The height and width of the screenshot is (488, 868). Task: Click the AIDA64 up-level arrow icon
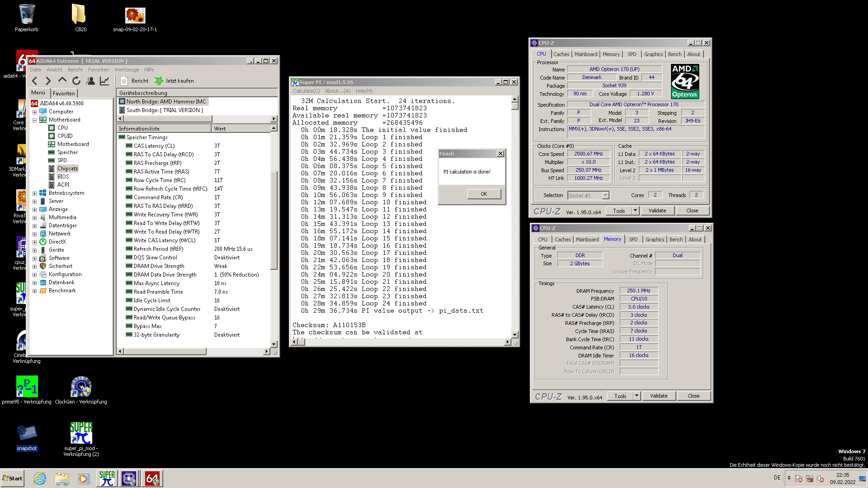[62, 80]
